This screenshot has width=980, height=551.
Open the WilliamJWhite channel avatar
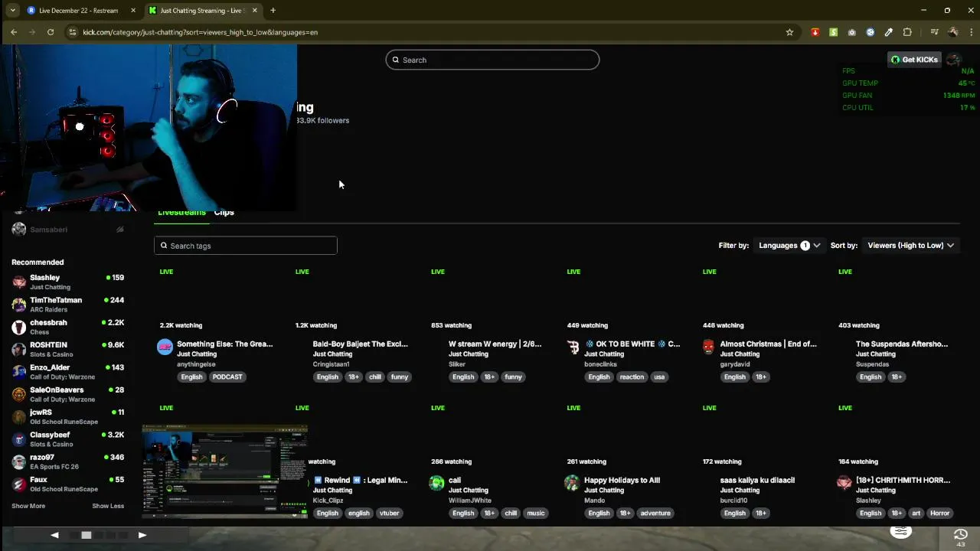(436, 483)
